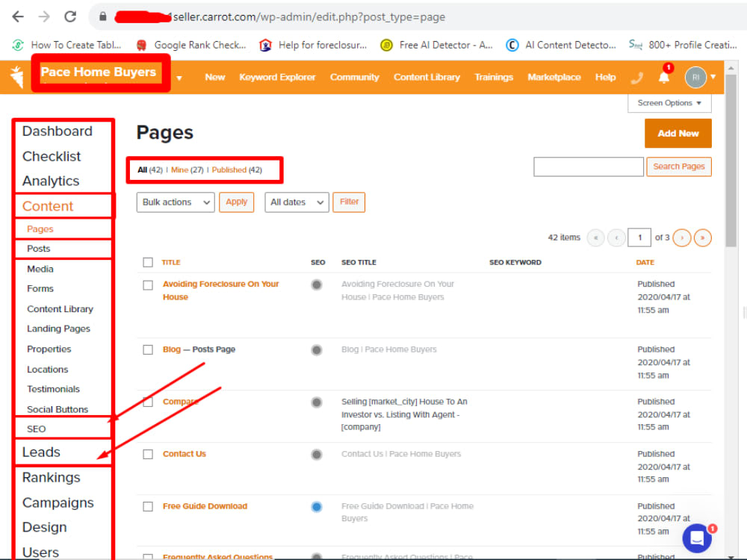The width and height of the screenshot is (747, 560).
Task: Click the Add New button
Action: tap(678, 134)
